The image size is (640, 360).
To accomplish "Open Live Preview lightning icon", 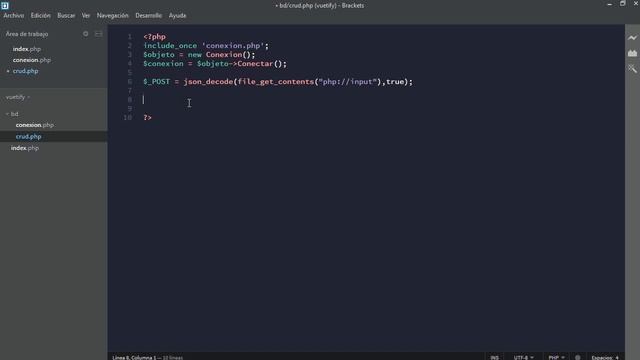I will (632, 38).
